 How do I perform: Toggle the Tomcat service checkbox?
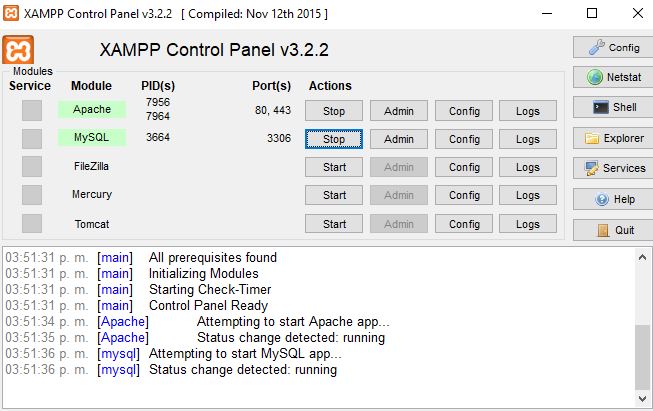point(32,224)
